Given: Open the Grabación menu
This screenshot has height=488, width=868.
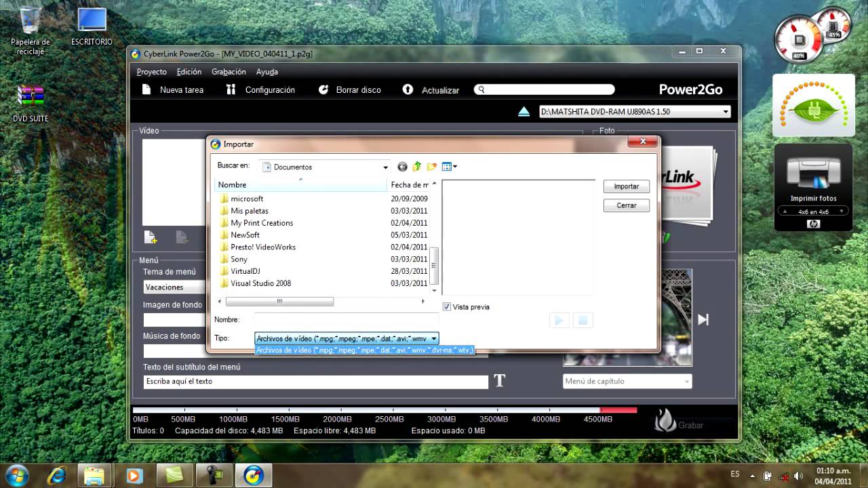Looking at the screenshot, I should 229,72.
